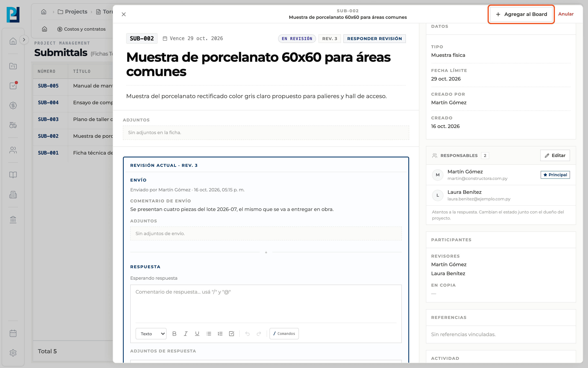Open calendar icon in sidebar
Image resolution: width=588 pixels, height=368 pixels.
pyautogui.click(x=13, y=333)
